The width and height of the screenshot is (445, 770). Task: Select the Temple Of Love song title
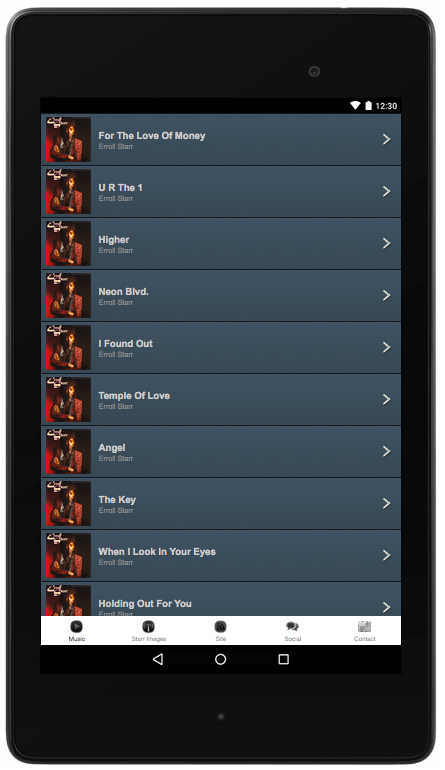(134, 396)
